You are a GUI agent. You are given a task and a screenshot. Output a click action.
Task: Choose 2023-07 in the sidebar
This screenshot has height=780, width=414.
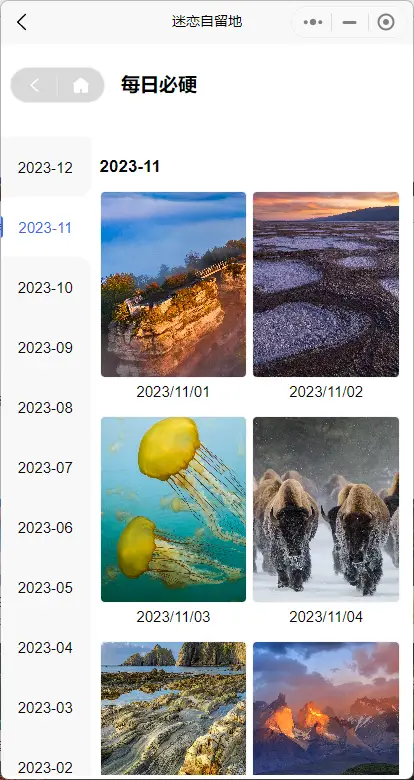tap(45, 468)
